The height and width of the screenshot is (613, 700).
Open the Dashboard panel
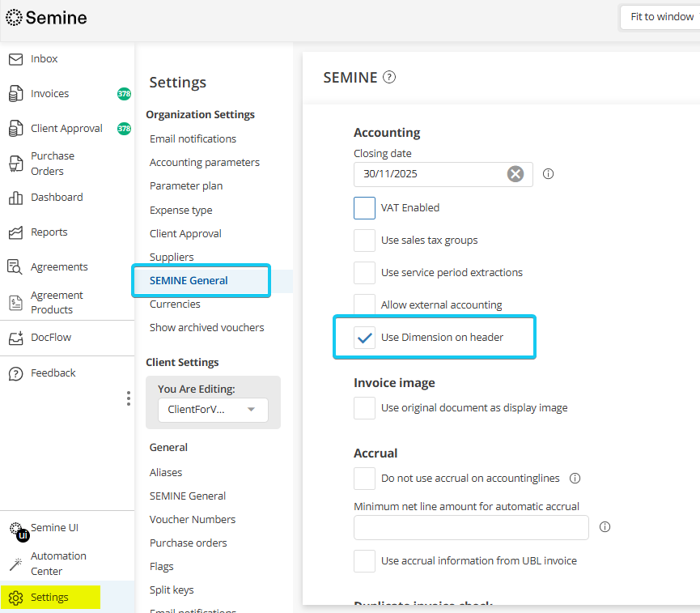57,197
